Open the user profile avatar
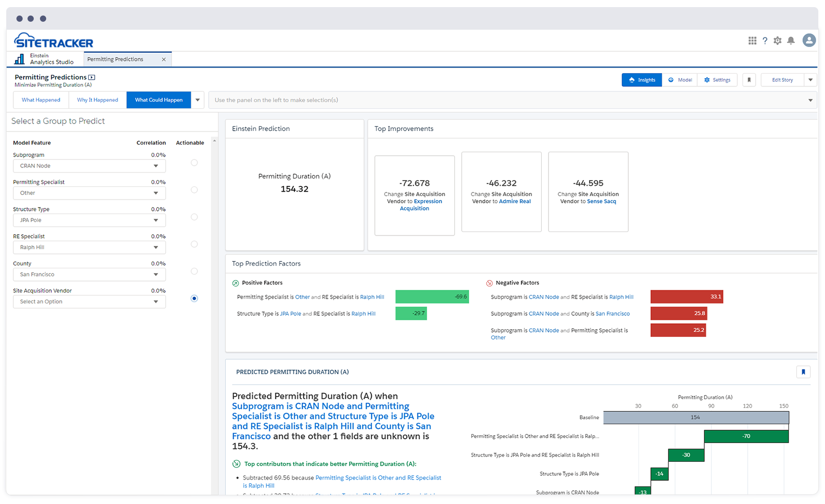Screen dimensions: 825x504 pyautogui.click(x=809, y=40)
